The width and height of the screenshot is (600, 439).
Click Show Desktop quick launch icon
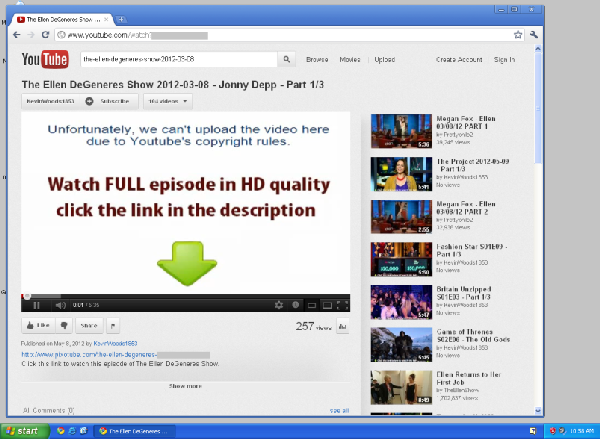click(x=83, y=431)
